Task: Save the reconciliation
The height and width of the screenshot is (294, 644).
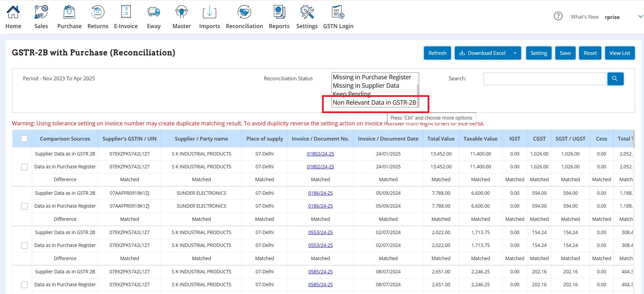Action: coord(565,53)
